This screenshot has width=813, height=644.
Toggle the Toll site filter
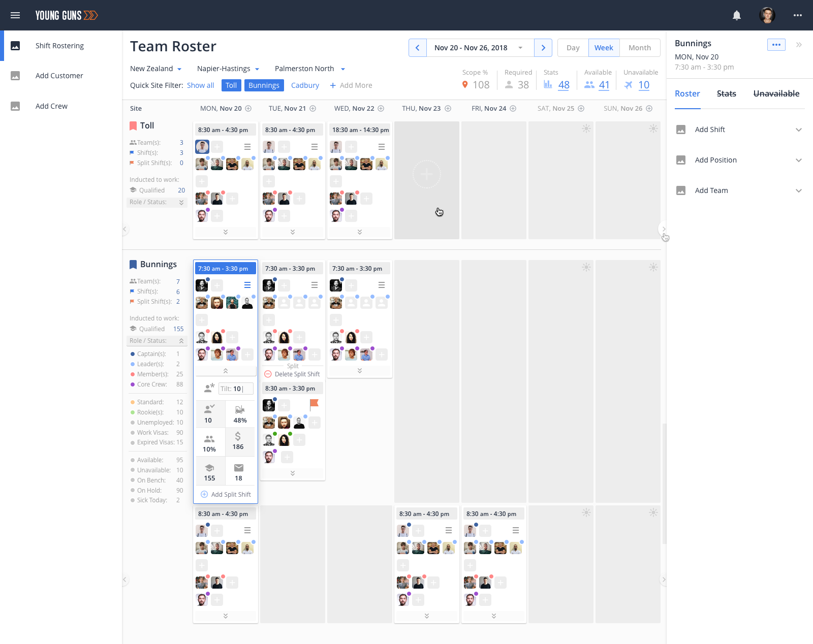231,85
